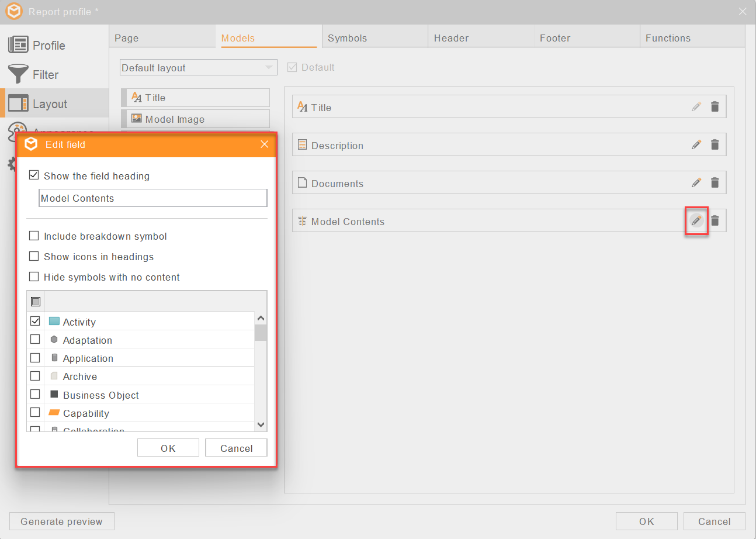Image resolution: width=756 pixels, height=539 pixels.
Task: Click the Business Object symbol icon
Action: pyautogui.click(x=54, y=395)
